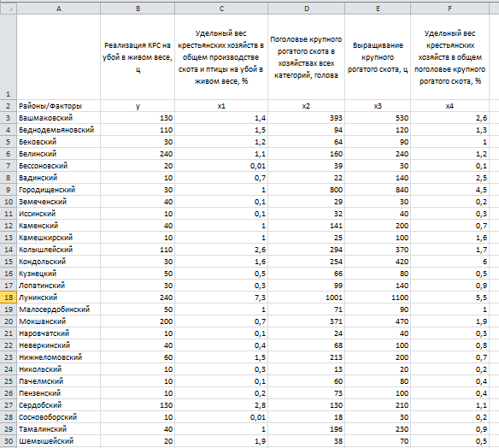This screenshot has width=499, height=448.
Task: Select cell 'Бековский'
Action: [x=59, y=142]
